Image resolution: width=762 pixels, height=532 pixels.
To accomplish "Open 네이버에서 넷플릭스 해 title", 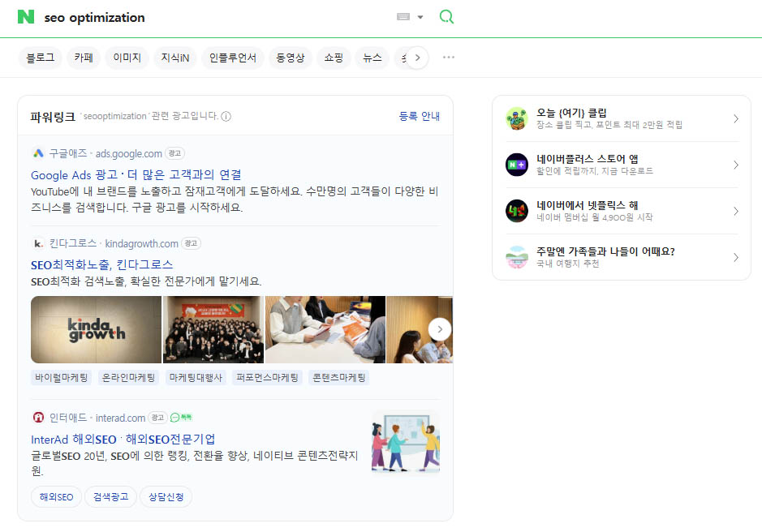I will coord(587,205).
